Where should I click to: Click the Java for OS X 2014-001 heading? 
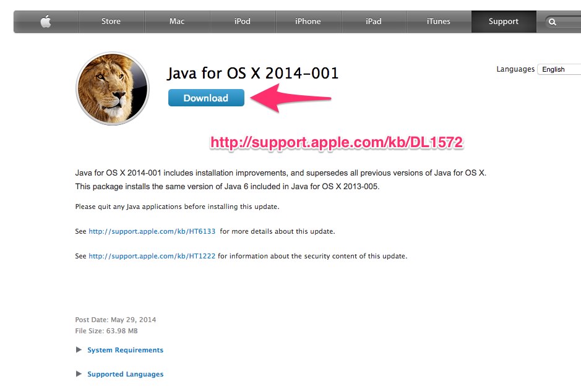[x=252, y=74]
